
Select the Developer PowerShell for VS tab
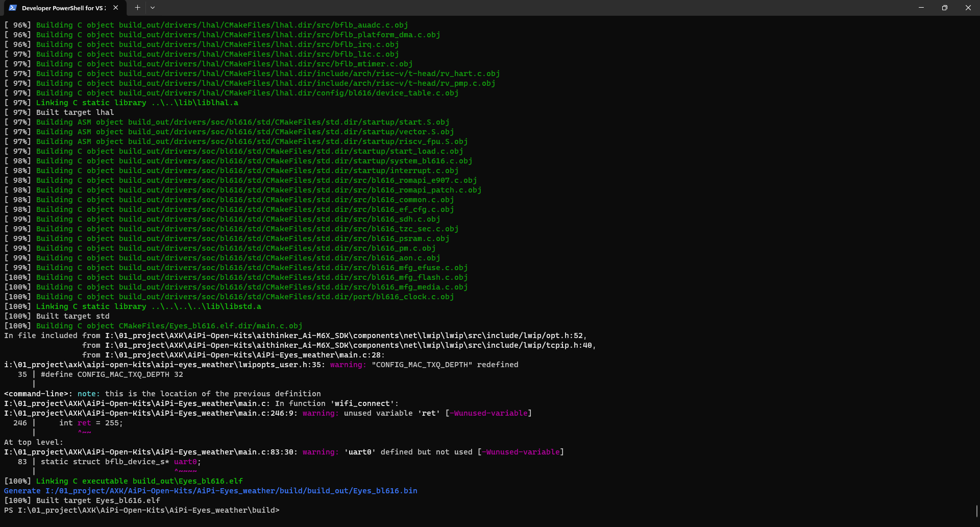(64, 8)
